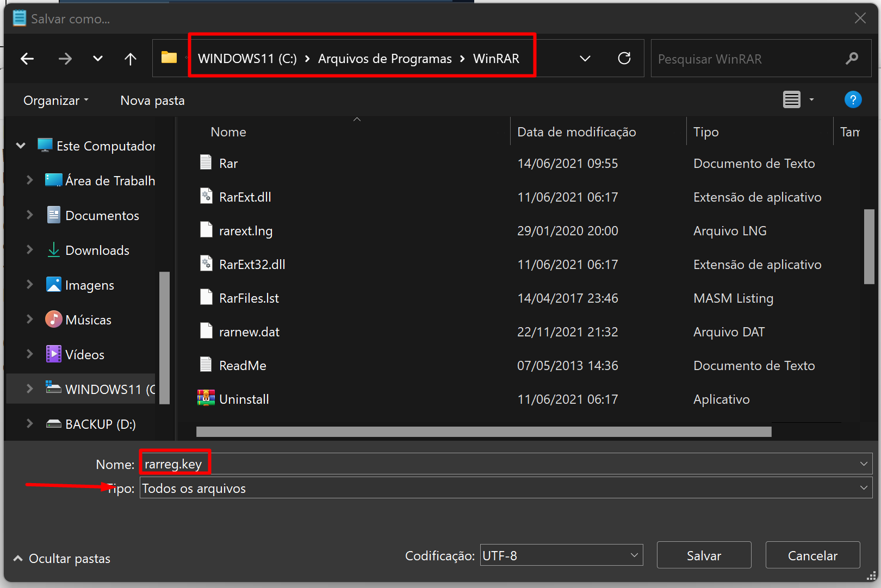Image resolution: width=881 pixels, height=588 pixels.
Task: Select BACKUP (D:) drive icon
Action: click(54, 424)
